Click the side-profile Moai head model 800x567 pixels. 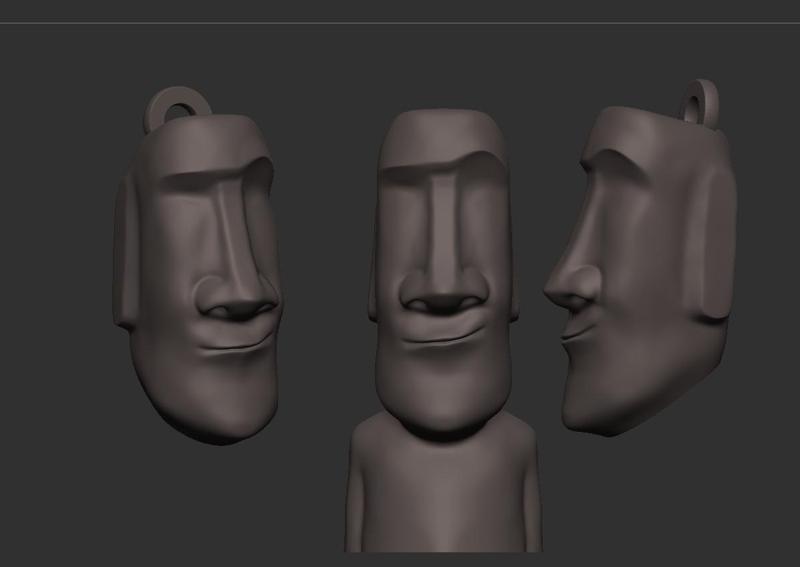tap(642, 270)
